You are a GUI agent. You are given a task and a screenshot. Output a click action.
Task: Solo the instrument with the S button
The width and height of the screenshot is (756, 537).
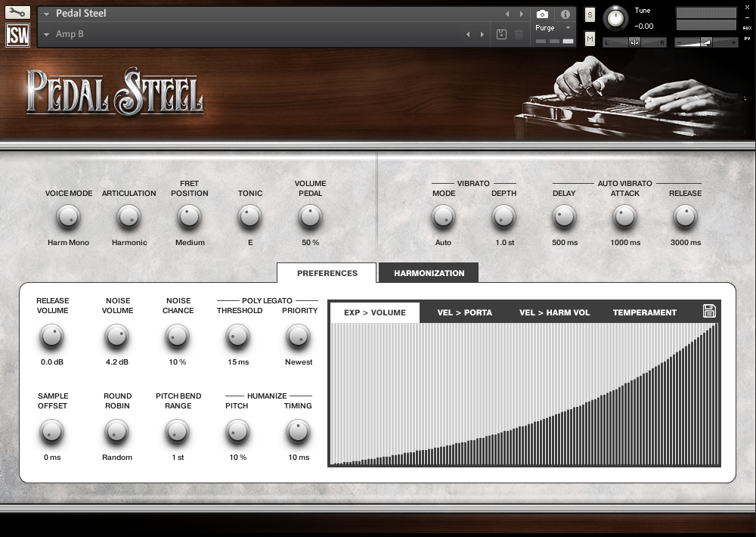(x=590, y=14)
